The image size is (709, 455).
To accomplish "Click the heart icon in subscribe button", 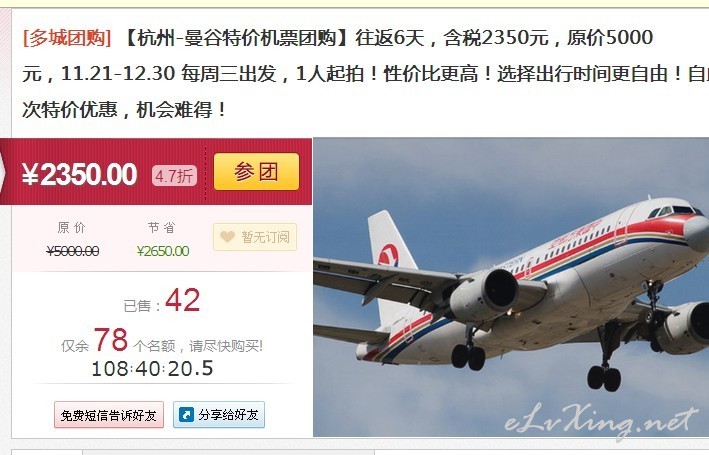I will point(227,236).
